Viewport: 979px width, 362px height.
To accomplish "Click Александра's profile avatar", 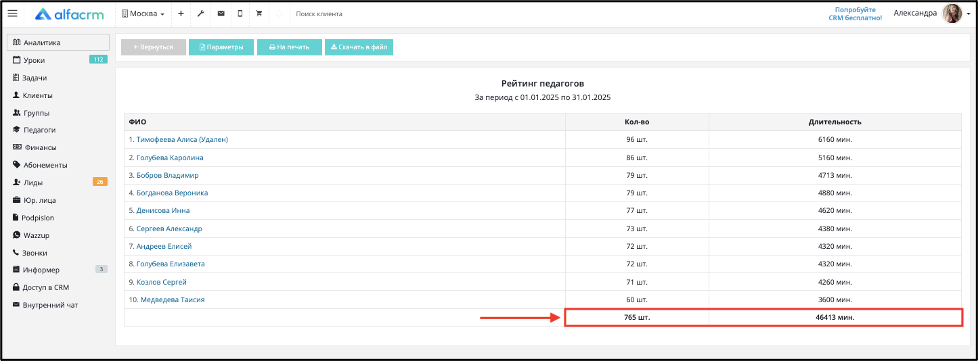I will click(952, 14).
